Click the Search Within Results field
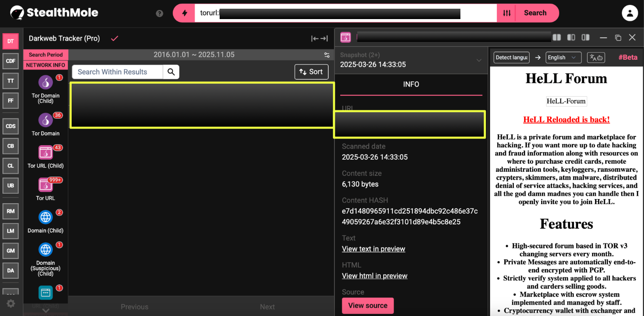The image size is (644, 316). coord(118,72)
